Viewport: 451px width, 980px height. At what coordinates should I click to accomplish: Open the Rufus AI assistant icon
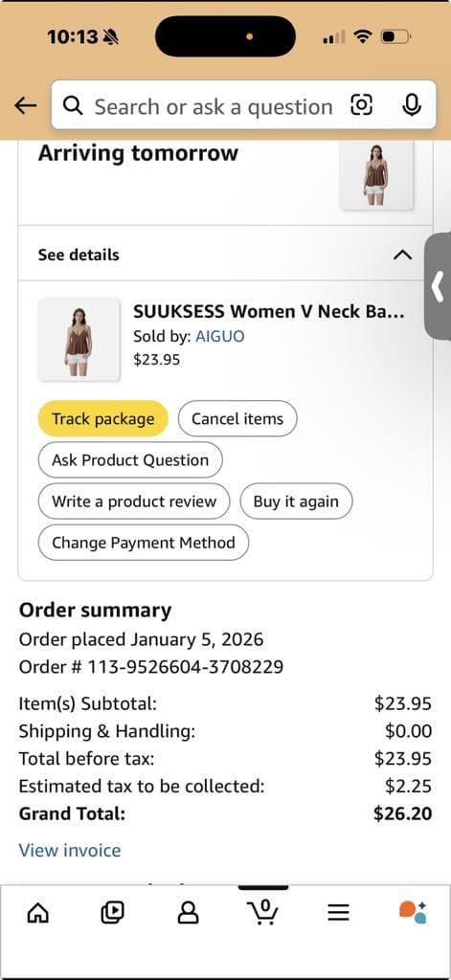[413, 912]
